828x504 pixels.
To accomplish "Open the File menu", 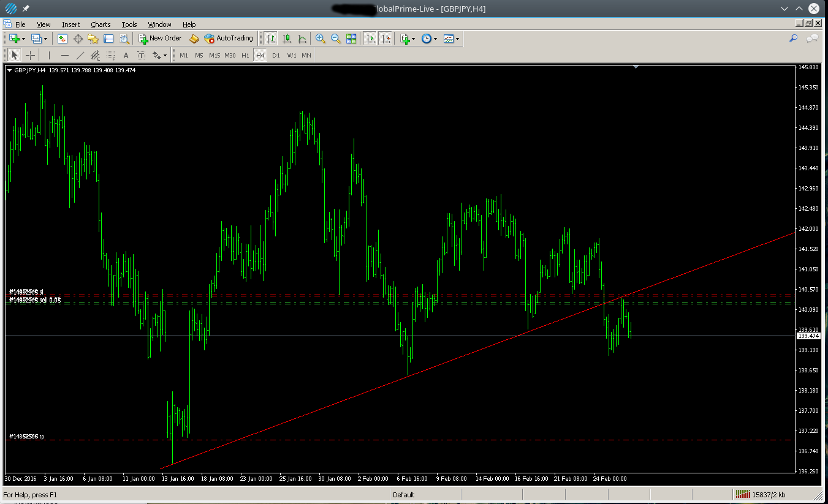I will coord(20,24).
